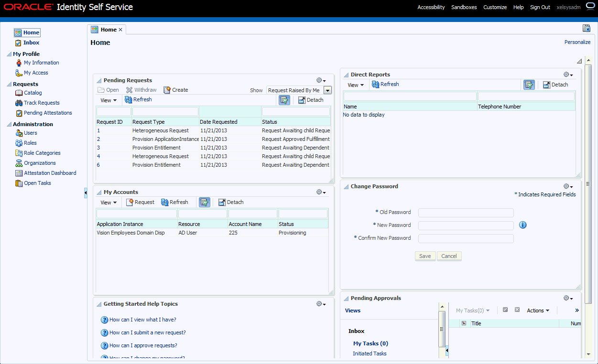Toggle Query By Example in Pending Requests
The width and height of the screenshot is (598, 364).
click(x=284, y=100)
